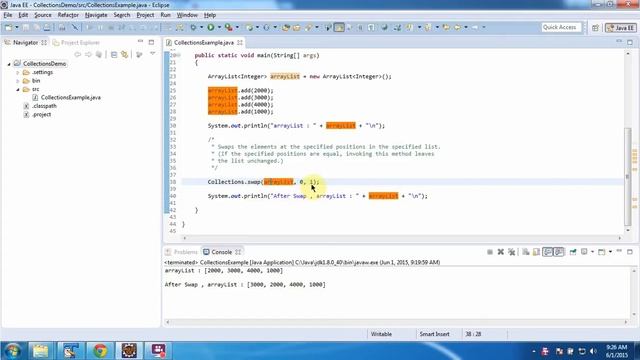
Task: Click the New file toolbar icon
Action: click(x=8, y=27)
